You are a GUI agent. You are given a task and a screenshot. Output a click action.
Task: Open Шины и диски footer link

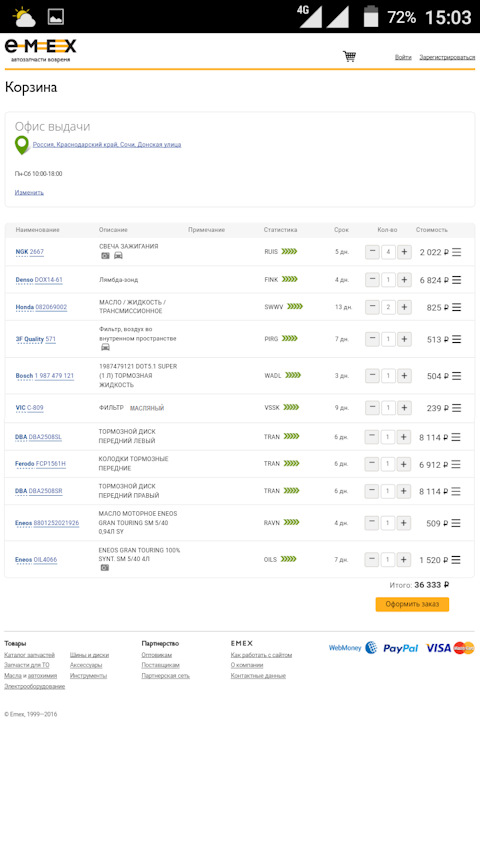pos(89,655)
